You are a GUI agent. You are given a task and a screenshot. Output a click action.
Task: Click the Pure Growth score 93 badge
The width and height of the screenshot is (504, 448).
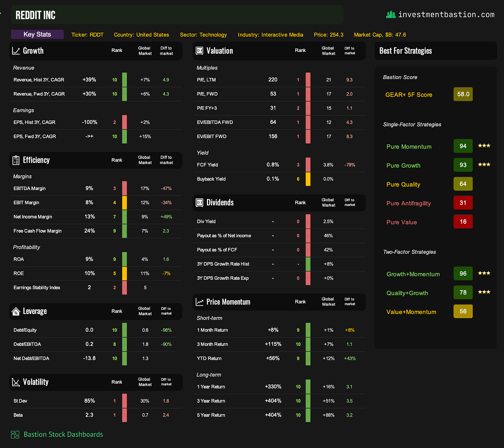pos(463,165)
